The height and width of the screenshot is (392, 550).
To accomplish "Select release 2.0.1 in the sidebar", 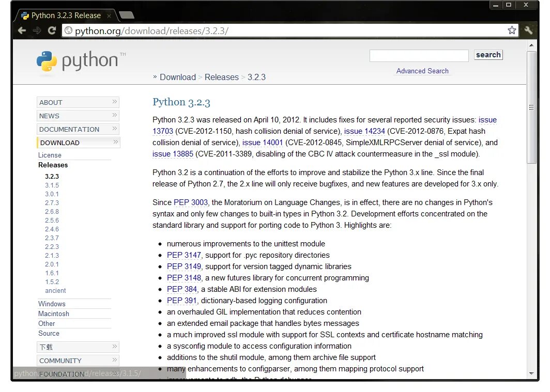I will (x=52, y=264).
